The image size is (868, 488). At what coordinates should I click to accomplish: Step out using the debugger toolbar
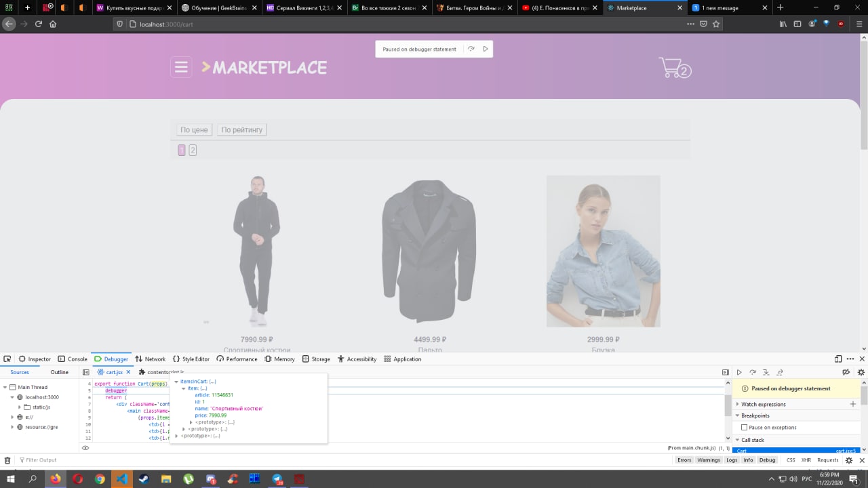coord(780,372)
